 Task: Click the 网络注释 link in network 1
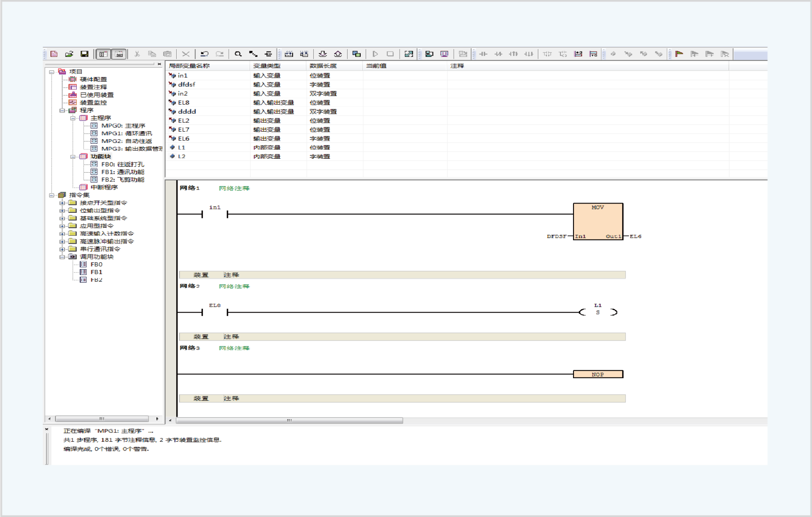(233, 188)
